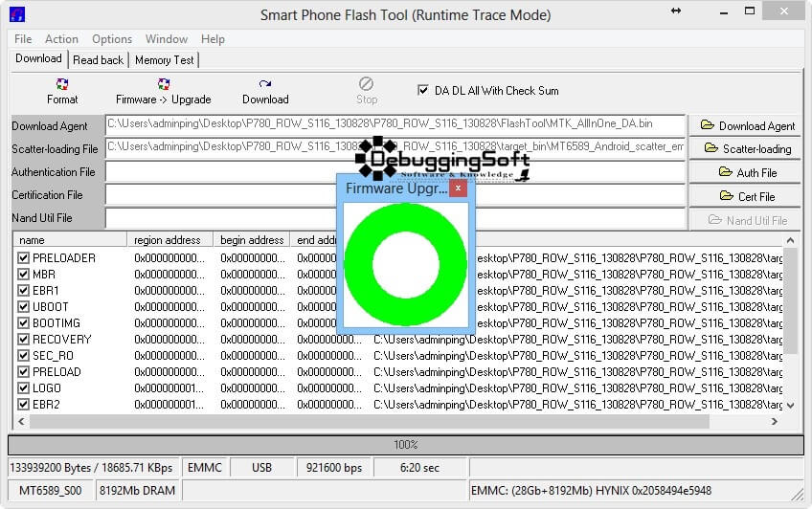Click the begin address column header
812x509 pixels.
[x=252, y=240]
